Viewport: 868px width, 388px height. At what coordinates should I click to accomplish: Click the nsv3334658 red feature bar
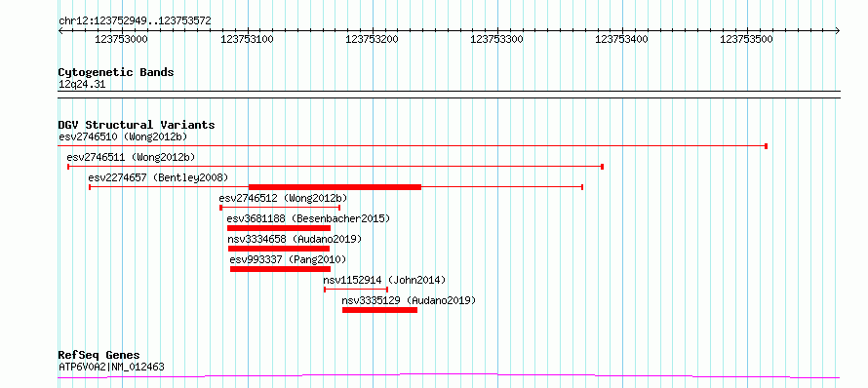tap(279, 249)
